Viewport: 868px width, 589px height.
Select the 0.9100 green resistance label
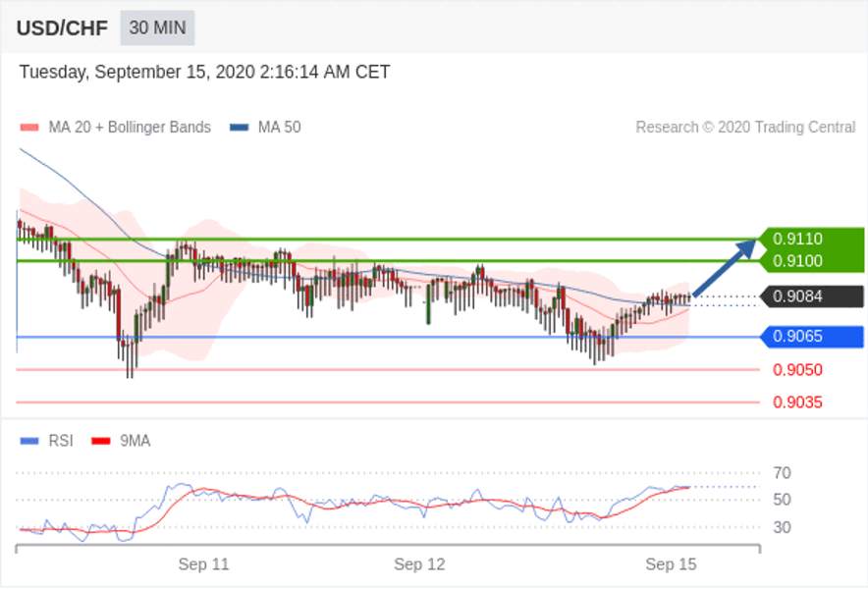point(797,261)
